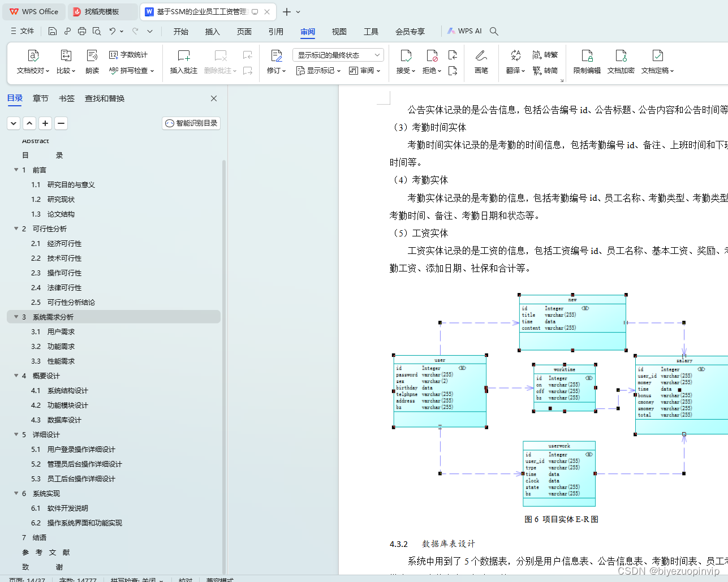Switch to the 找稻壳模板 tab
The image size is (728, 582).
click(x=103, y=11)
